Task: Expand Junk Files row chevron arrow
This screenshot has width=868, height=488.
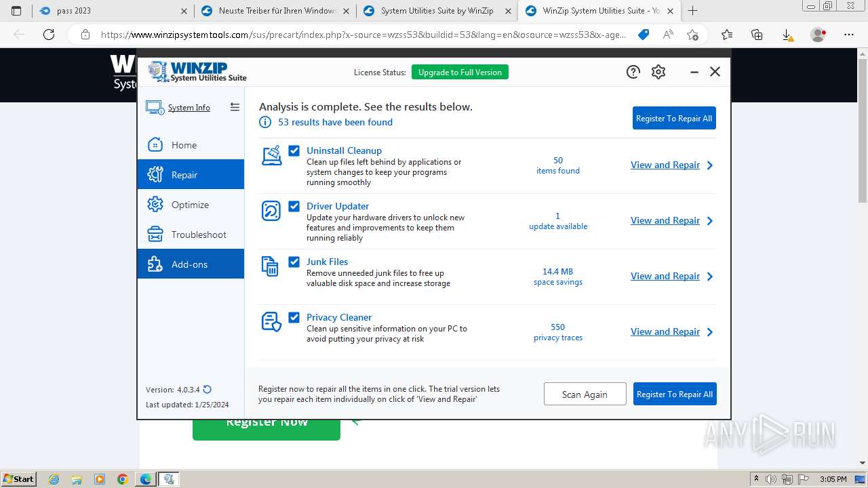Action: (x=710, y=277)
